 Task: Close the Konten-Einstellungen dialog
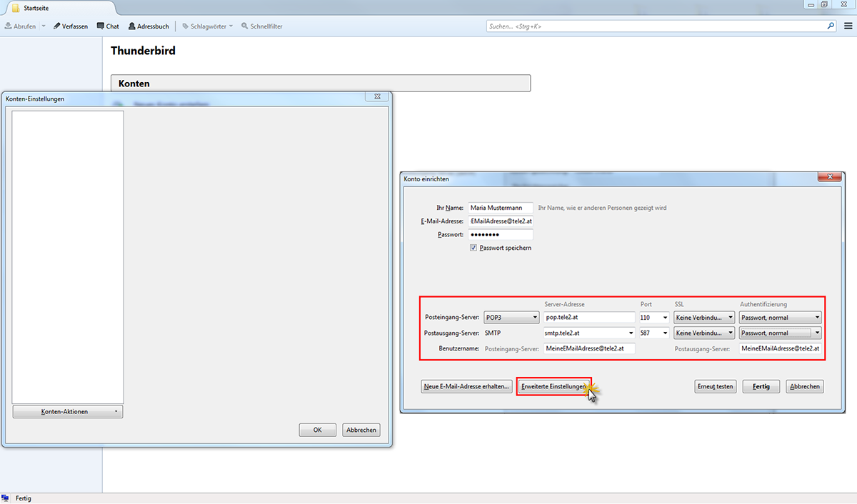376,97
